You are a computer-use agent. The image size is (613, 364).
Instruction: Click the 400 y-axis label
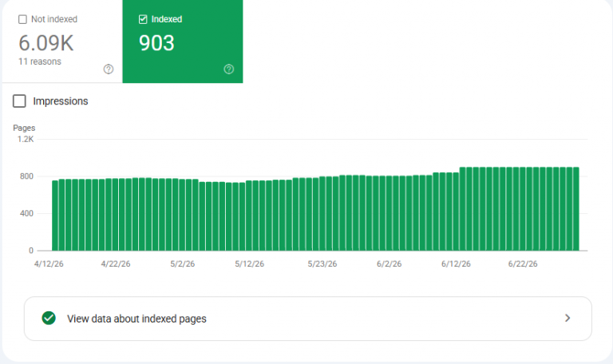[x=26, y=213]
